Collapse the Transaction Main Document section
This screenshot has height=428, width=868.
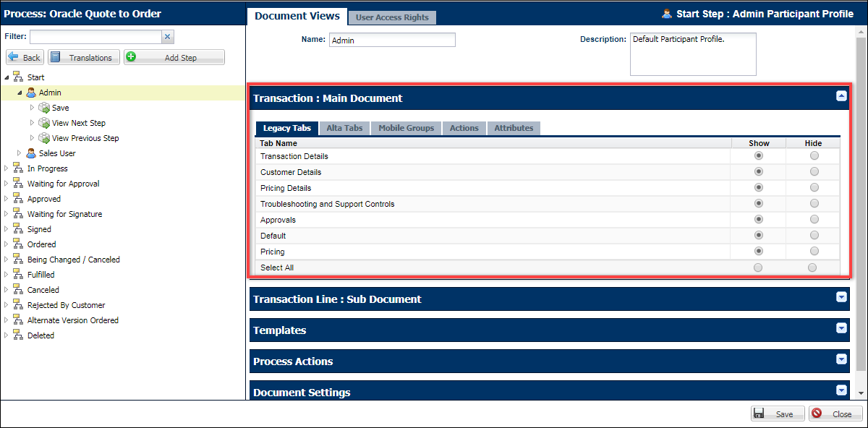pyautogui.click(x=841, y=95)
